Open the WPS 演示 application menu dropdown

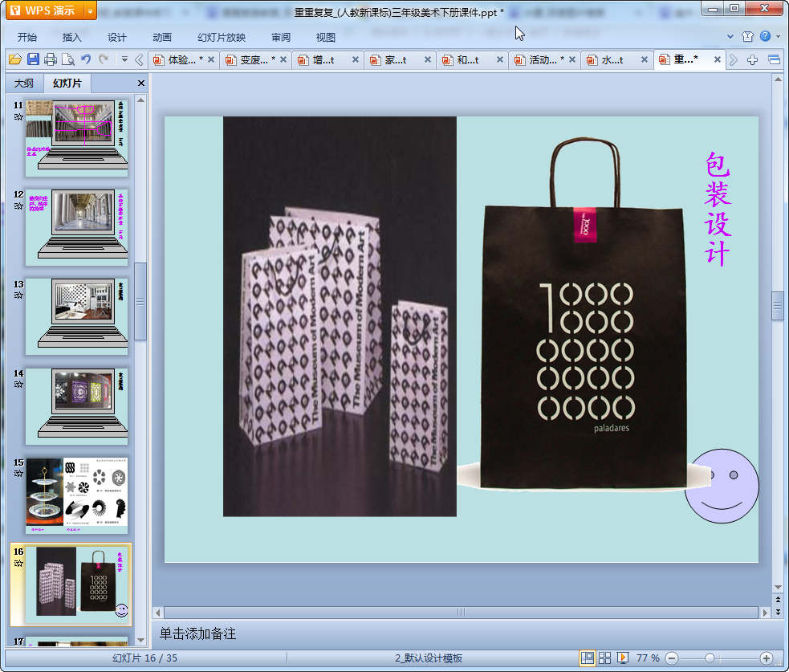pyautogui.click(x=89, y=10)
